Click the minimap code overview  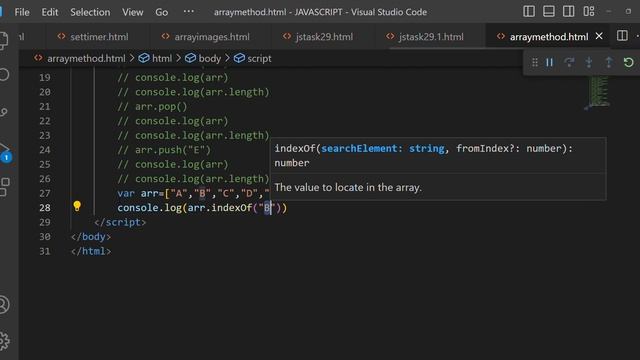(598, 92)
